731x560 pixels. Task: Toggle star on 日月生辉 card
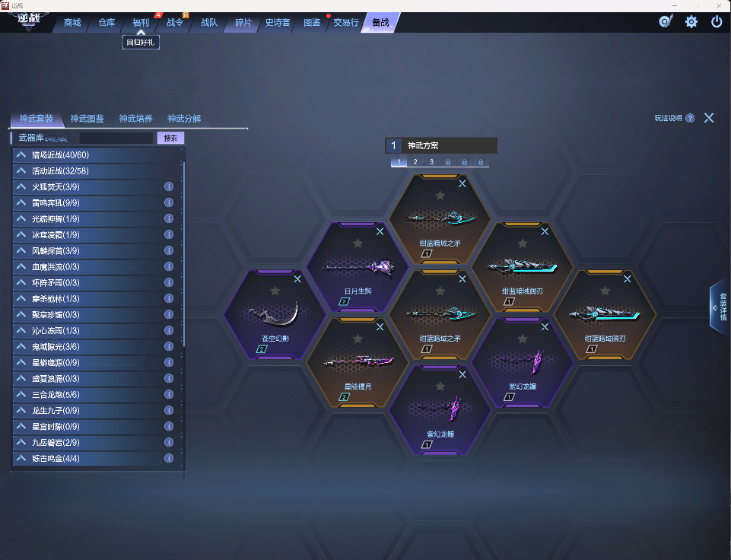click(358, 243)
